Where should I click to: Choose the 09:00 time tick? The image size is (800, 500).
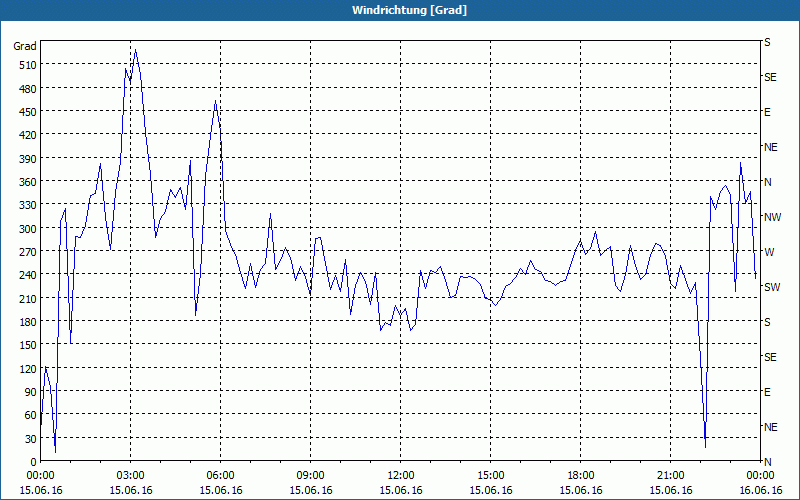coord(310,476)
